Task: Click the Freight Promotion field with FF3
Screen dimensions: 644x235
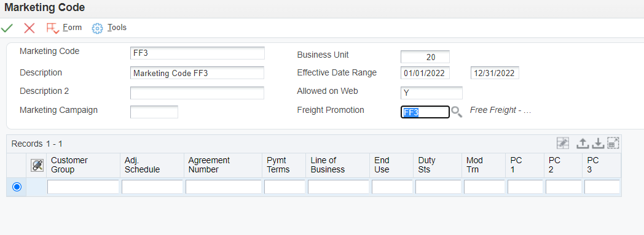Action: 425,112
